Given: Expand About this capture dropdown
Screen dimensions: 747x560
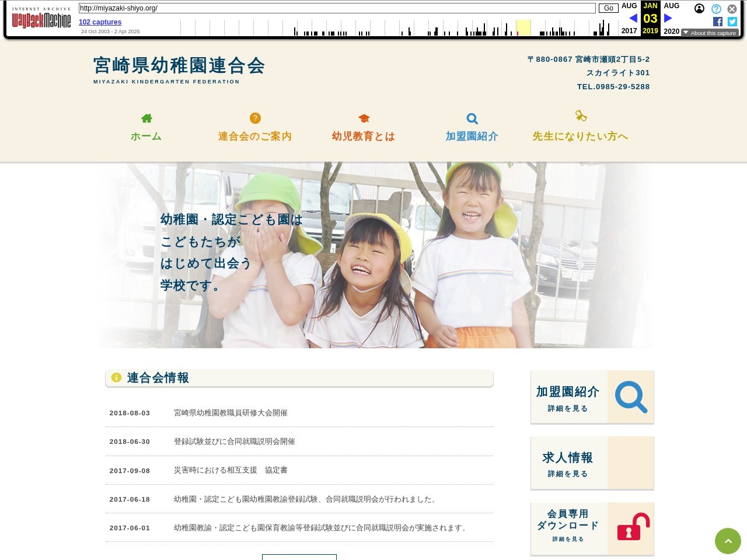Looking at the screenshot, I should (x=710, y=33).
